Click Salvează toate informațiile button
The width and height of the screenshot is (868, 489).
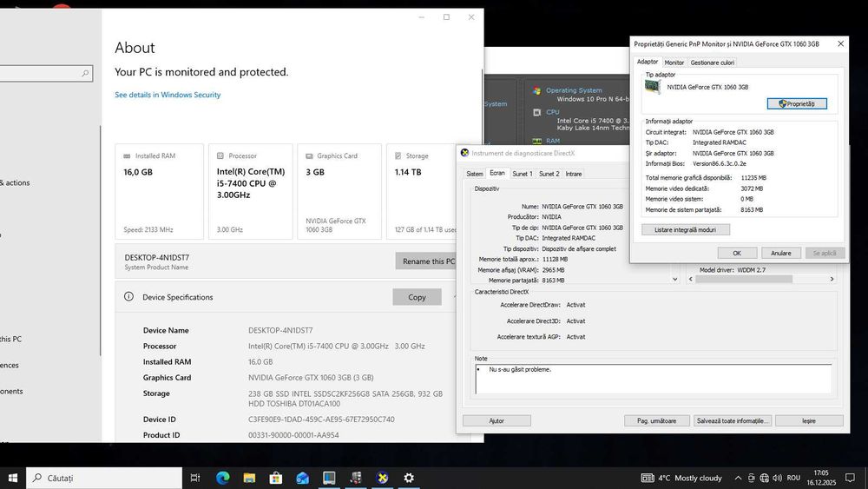pyautogui.click(x=733, y=421)
